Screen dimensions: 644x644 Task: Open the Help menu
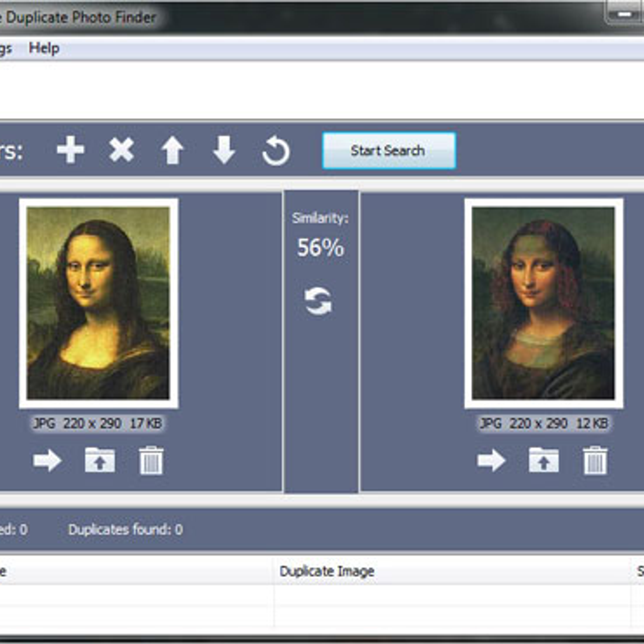pyautogui.click(x=44, y=48)
